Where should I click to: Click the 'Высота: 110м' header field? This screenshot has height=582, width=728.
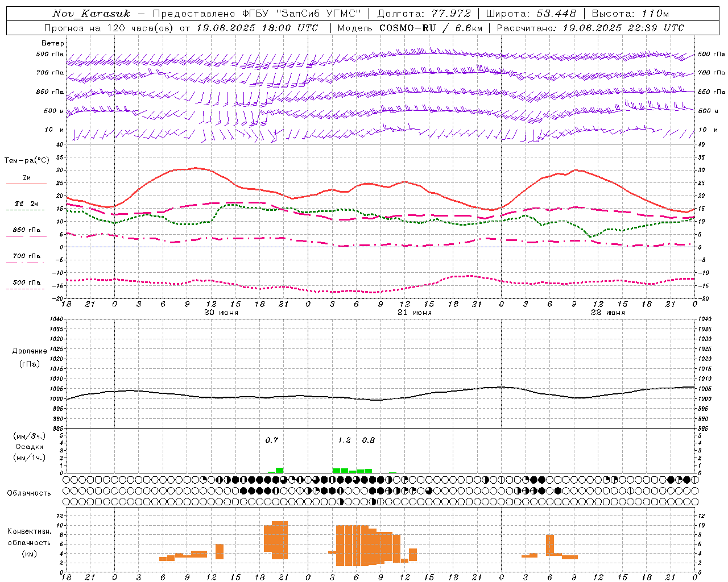[x=630, y=14]
